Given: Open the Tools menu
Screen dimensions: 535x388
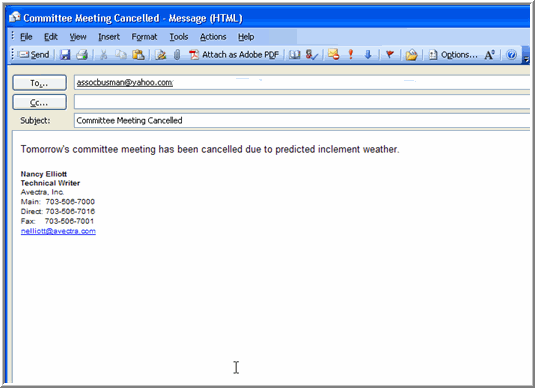Looking at the screenshot, I should click(179, 37).
